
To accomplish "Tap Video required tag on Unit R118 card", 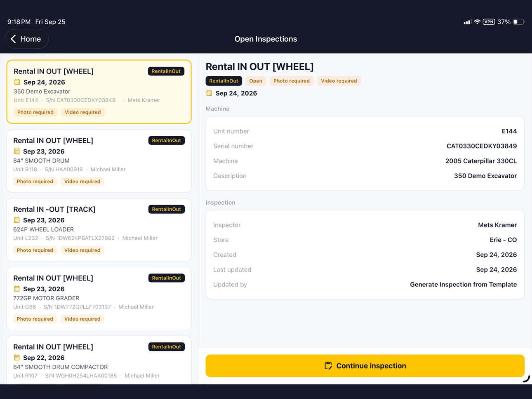I will click(82, 182).
